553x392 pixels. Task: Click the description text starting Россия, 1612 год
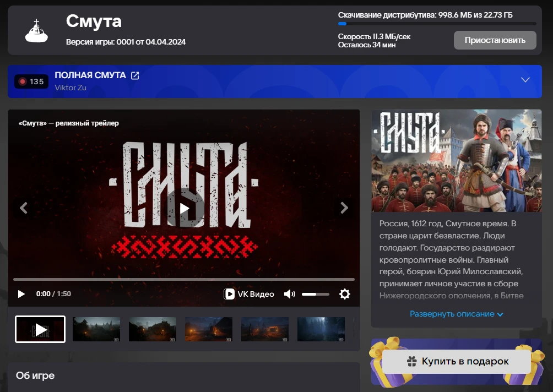click(x=452, y=259)
